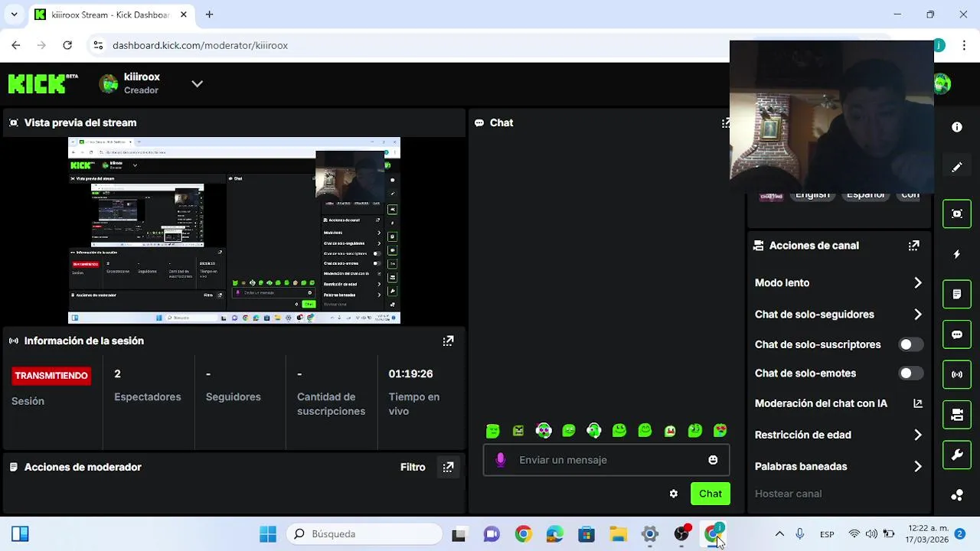Expand Modo lento options
Screen dimensions: 980x551
[918, 283]
